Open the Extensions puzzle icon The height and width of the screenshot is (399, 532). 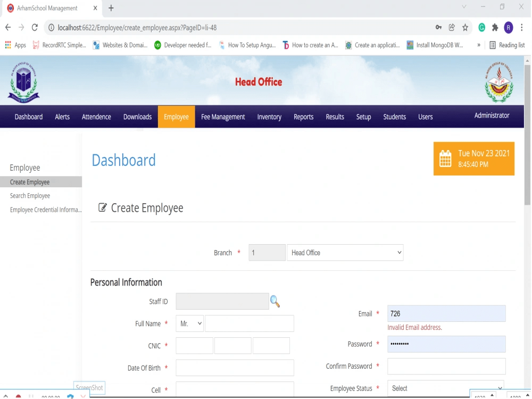(x=495, y=28)
